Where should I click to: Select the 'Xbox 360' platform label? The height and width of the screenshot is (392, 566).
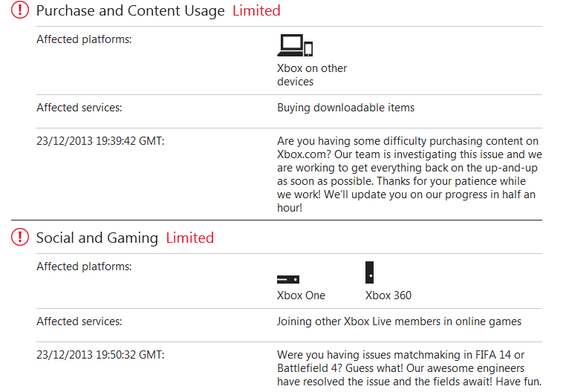[x=388, y=295]
